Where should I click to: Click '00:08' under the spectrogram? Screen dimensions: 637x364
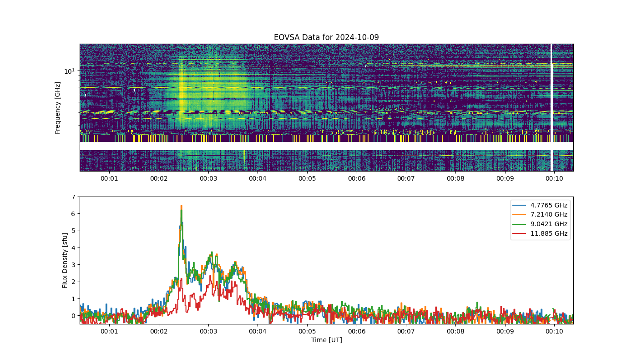pyautogui.click(x=455, y=178)
